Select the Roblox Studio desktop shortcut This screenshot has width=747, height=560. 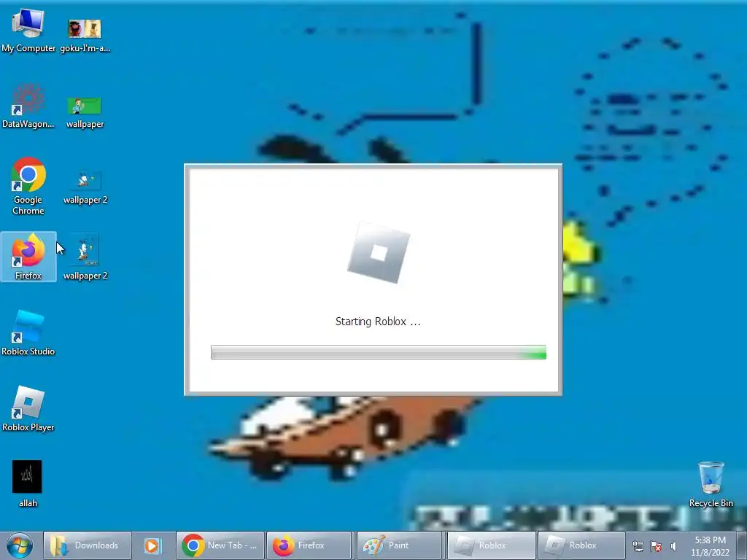28,332
